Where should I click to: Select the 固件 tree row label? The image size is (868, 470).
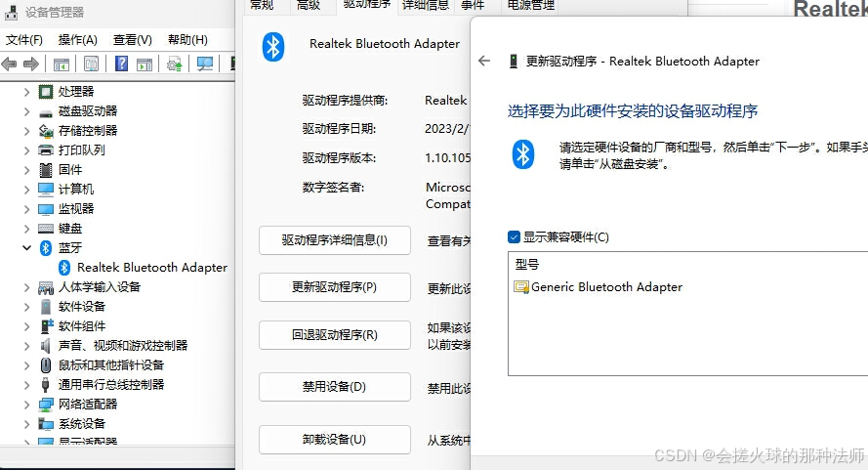click(70, 170)
